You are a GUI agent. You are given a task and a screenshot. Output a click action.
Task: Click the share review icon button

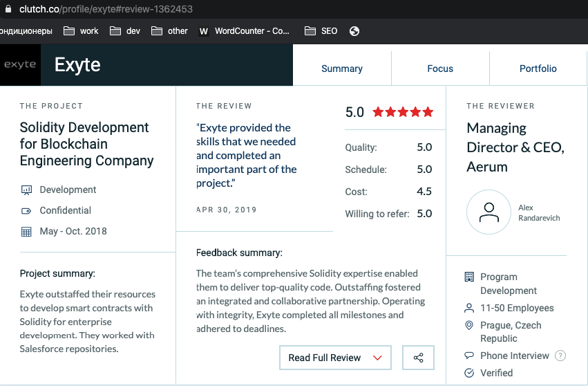[x=418, y=358]
